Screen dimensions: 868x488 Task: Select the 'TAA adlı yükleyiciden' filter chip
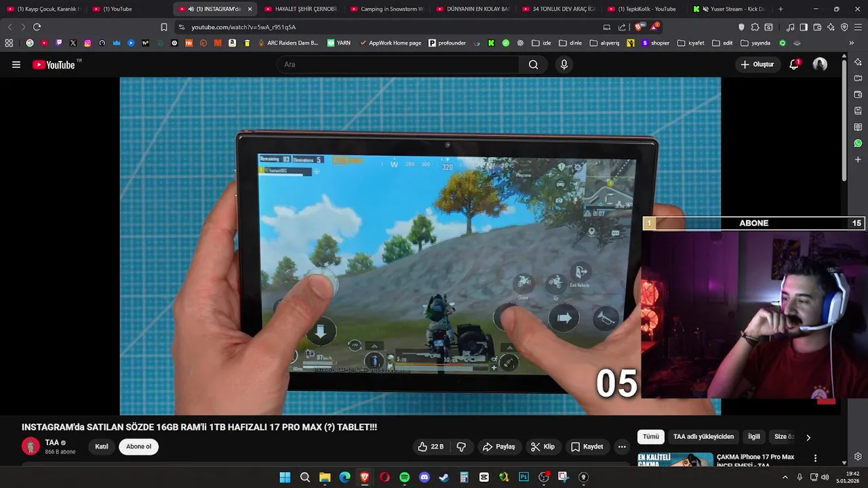(x=703, y=437)
